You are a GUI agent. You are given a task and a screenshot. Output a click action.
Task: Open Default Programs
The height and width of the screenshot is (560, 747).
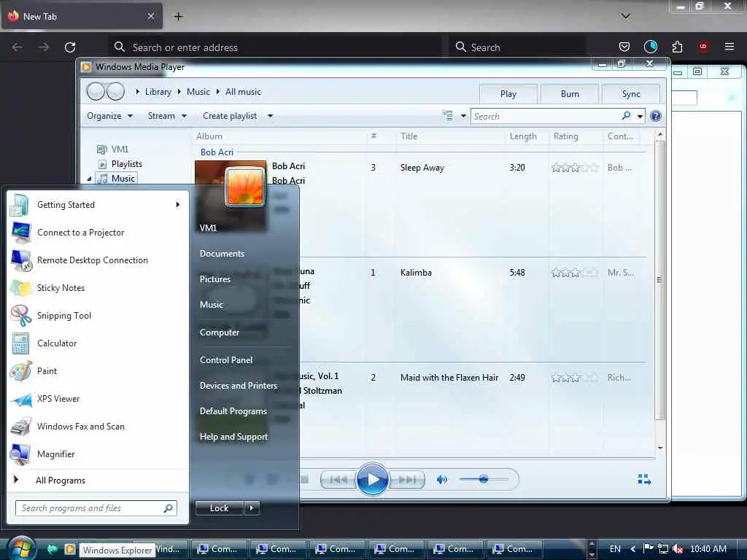[x=233, y=411]
